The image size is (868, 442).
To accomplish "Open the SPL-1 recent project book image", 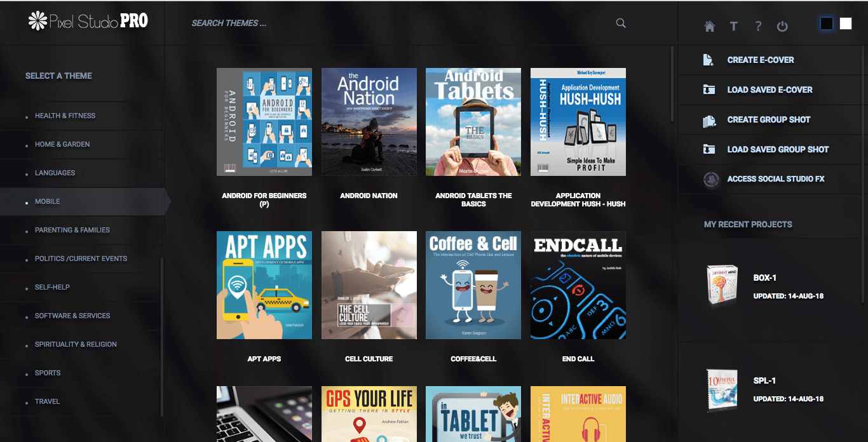I will (x=722, y=391).
